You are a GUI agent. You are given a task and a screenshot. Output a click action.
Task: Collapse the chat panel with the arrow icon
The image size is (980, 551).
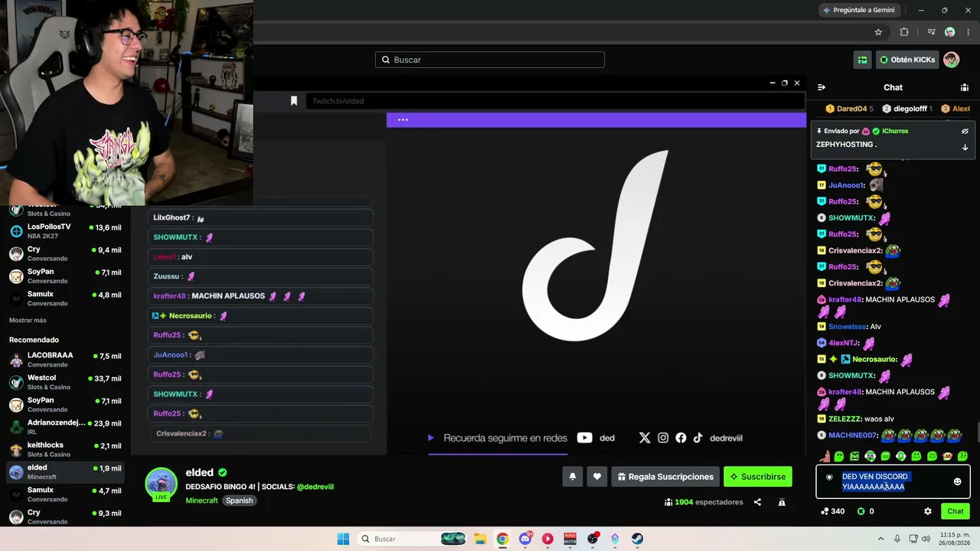click(822, 87)
